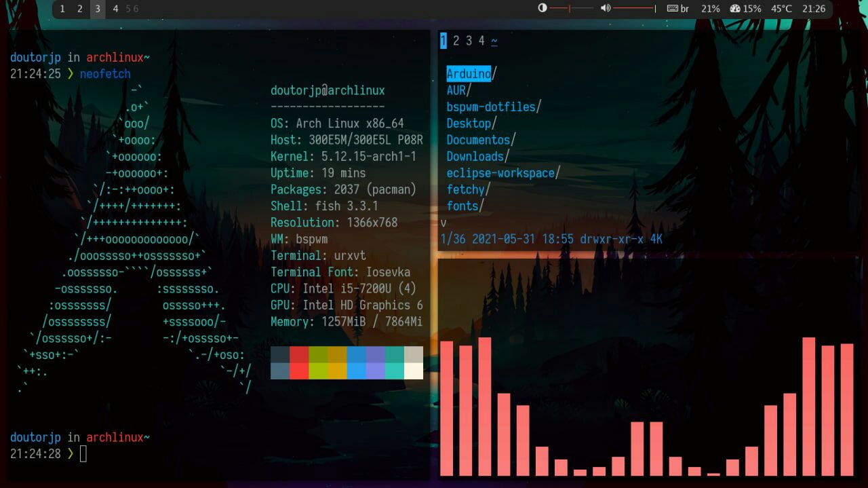Click the 21% battery indicator
868x488 pixels.
coord(711,9)
